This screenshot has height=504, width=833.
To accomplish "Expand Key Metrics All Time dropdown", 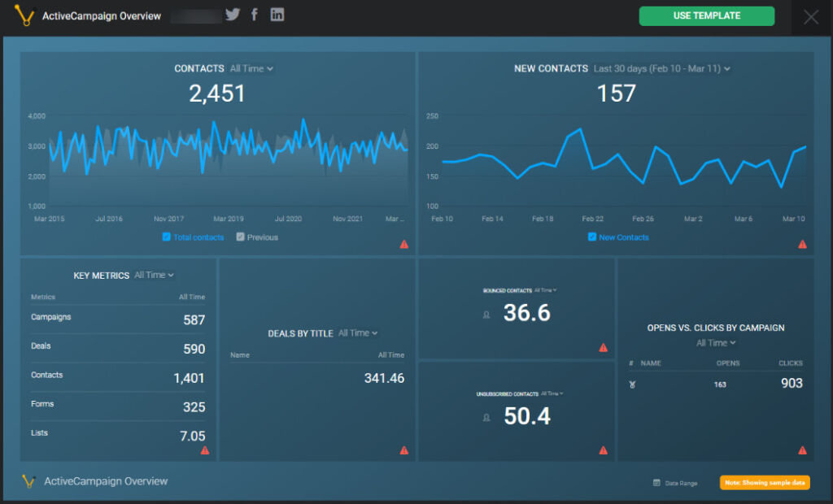I will [x=154, y=276].
